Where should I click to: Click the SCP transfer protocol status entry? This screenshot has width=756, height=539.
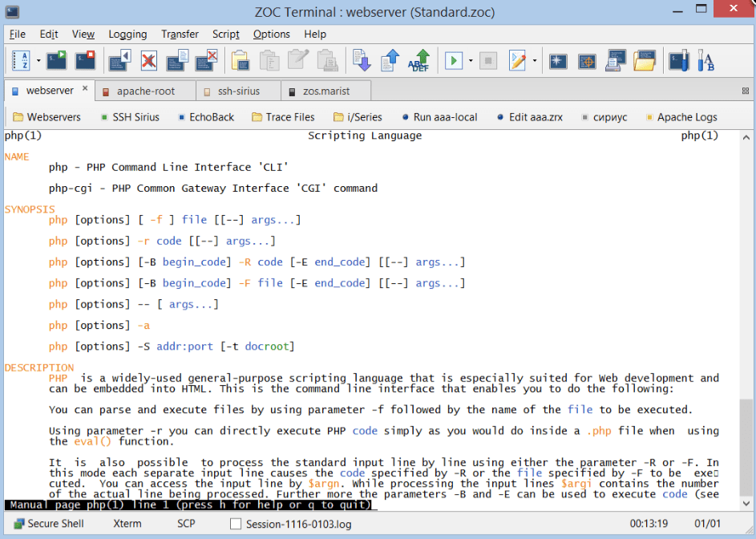(186, 524)
